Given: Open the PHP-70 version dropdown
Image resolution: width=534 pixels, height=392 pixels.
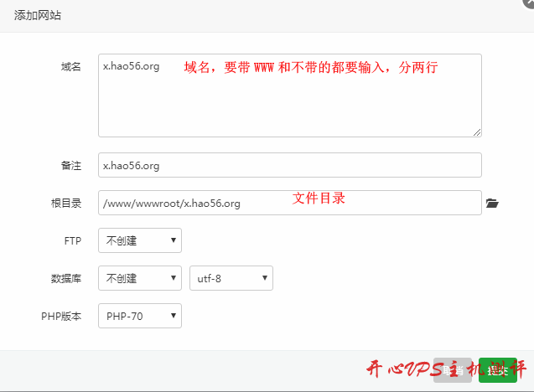Looking at the screenshot, I should [140, 316].
